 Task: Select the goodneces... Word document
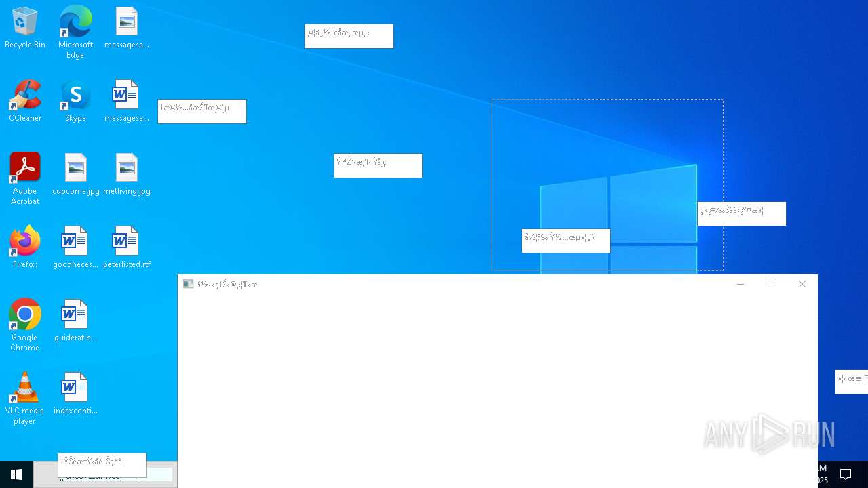pos(75,247)
